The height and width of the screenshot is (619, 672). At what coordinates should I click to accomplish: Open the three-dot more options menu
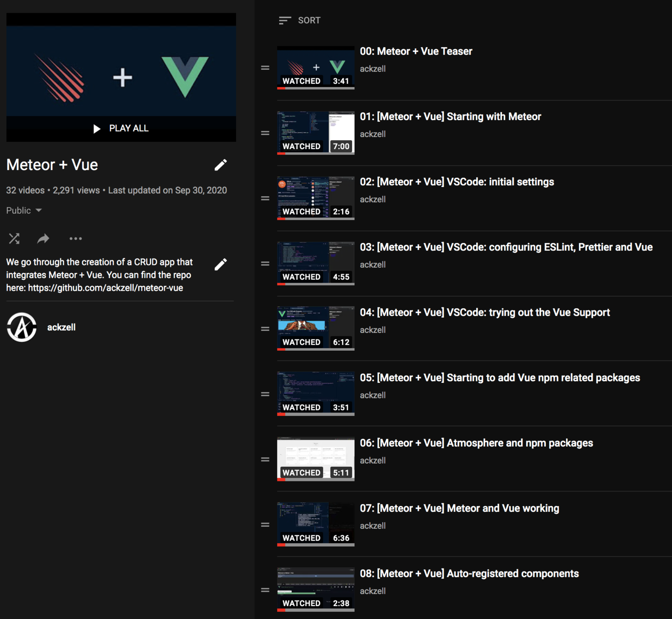[x=76, y=238]
